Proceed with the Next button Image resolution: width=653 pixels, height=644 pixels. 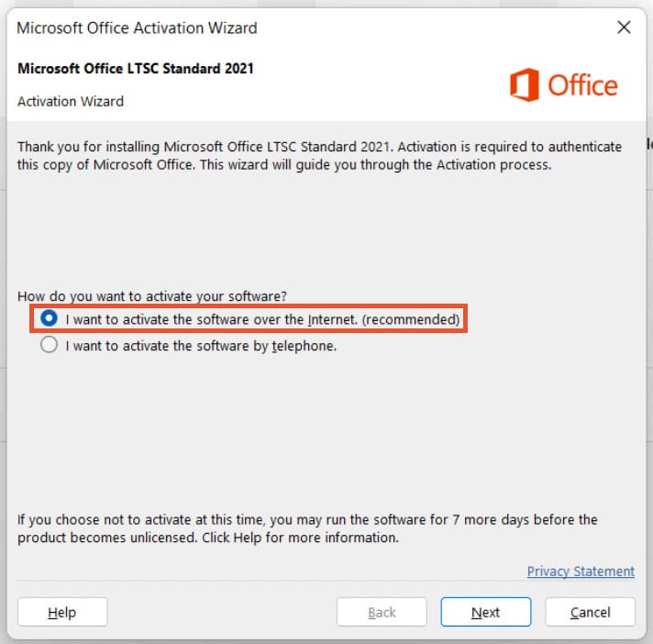[485, 612]
